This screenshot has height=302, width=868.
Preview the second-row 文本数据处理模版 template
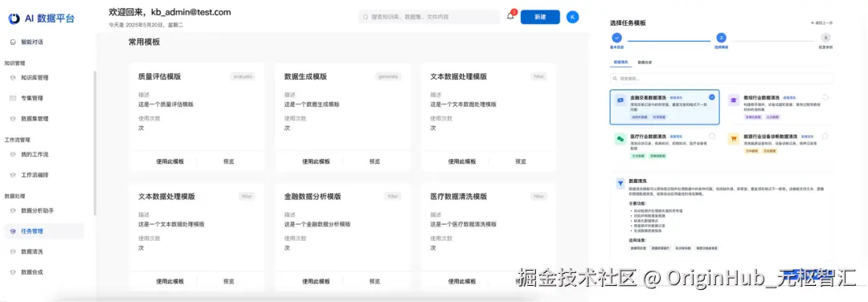(x=228, y=282)
